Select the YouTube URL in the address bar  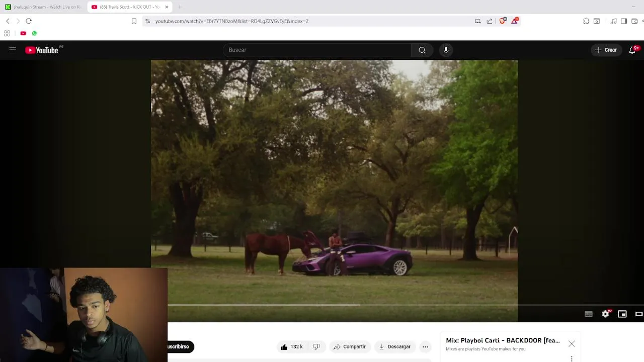(x=232, y=21)
